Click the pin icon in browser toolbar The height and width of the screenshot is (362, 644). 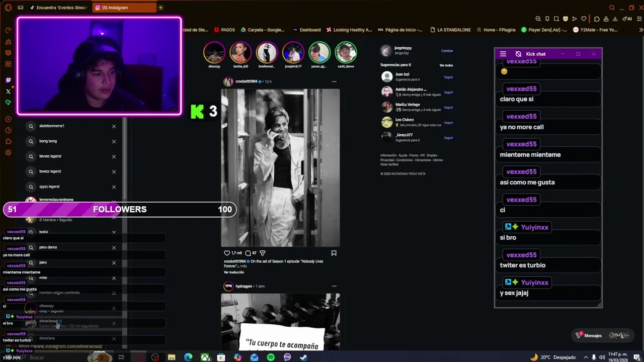547,19
